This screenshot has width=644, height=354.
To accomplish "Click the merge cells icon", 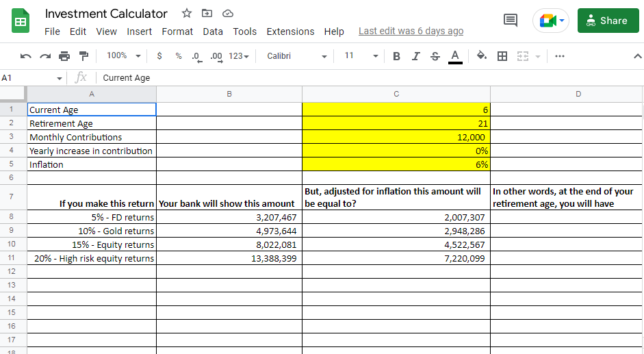I will 522,56.
